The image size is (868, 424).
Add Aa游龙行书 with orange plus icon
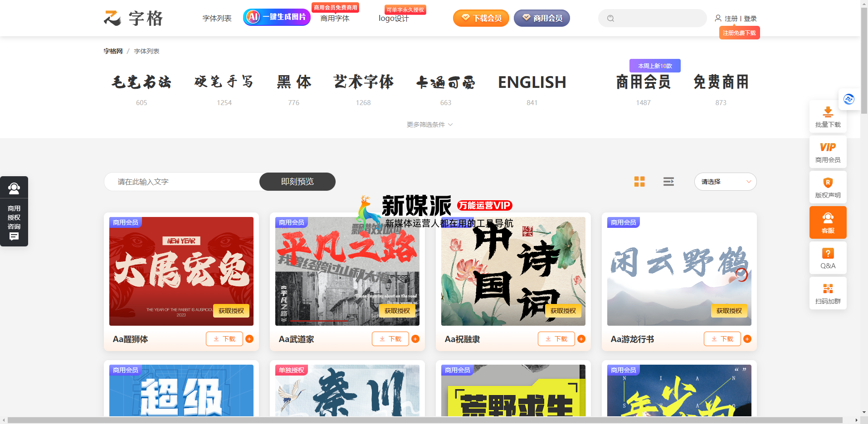[x=747, y=339]
